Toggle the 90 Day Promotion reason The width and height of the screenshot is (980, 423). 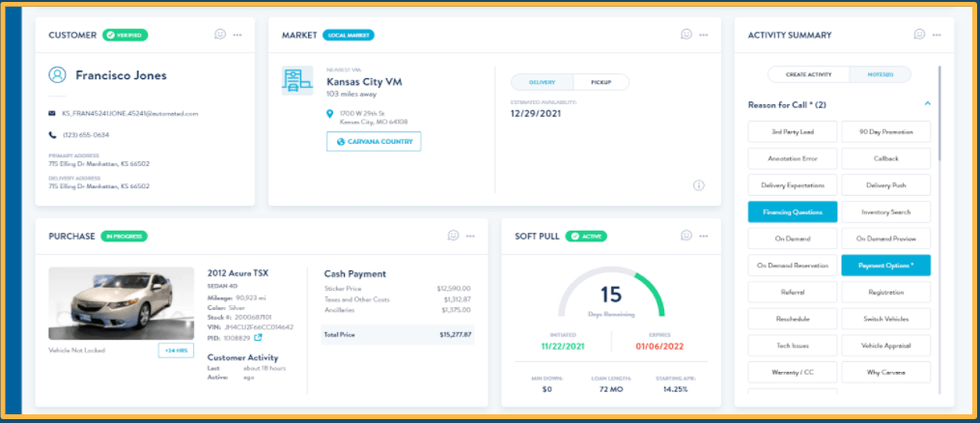[885, 132]
